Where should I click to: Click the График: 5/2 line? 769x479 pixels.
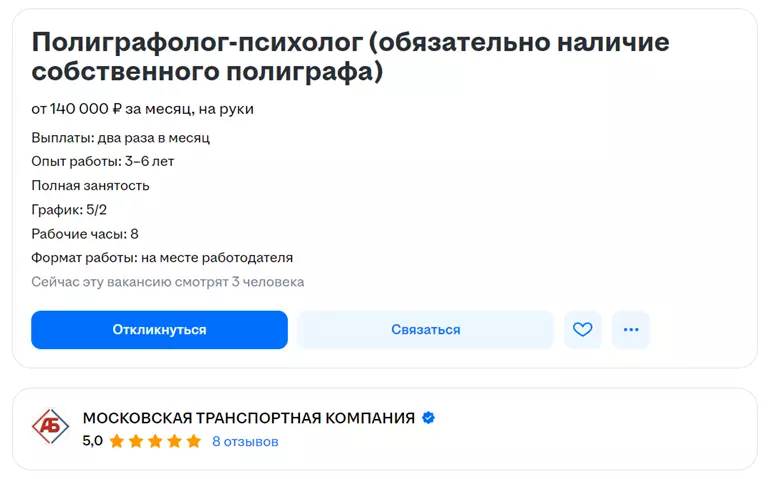click(70, 210)
